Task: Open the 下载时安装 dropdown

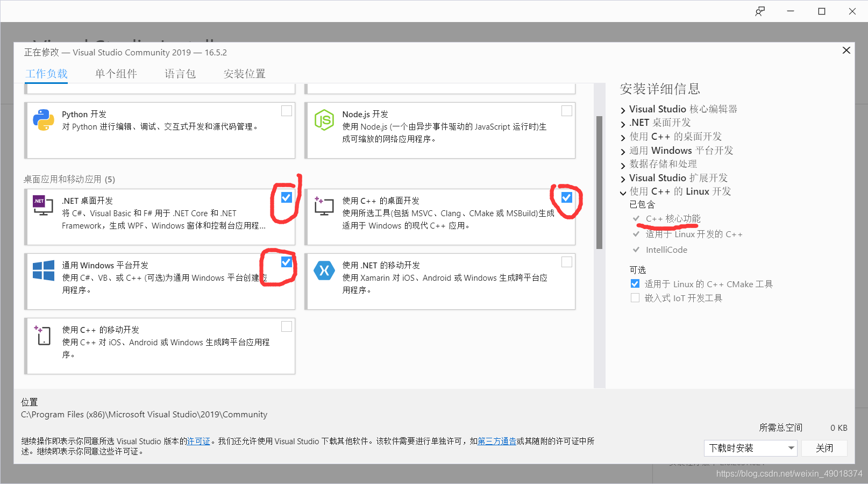Action: click(751, 448)
